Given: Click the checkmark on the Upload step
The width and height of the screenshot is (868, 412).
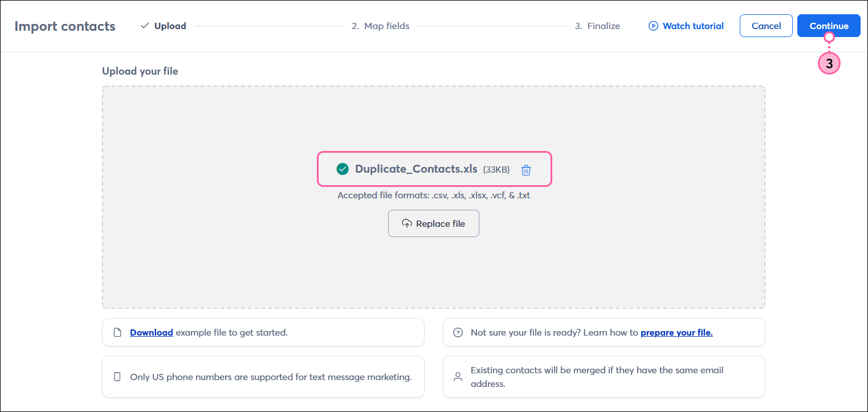Looking at the screenshot, I should tap(144, 26).
